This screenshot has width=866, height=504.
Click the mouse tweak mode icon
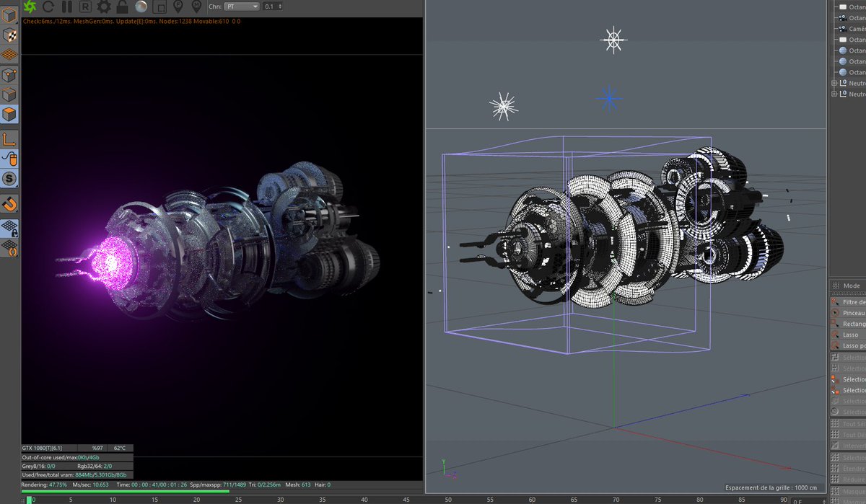[x=10, y=159]
